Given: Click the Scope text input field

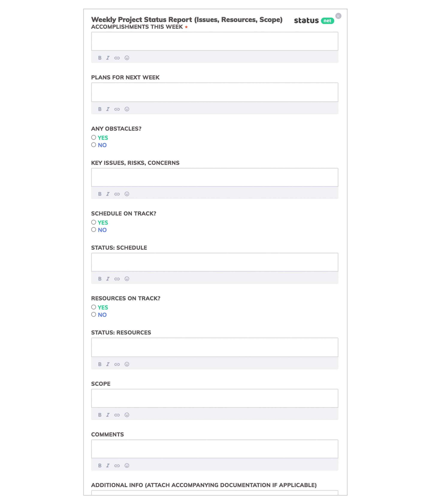Looking at the screenshot, I should pos(214,398).
